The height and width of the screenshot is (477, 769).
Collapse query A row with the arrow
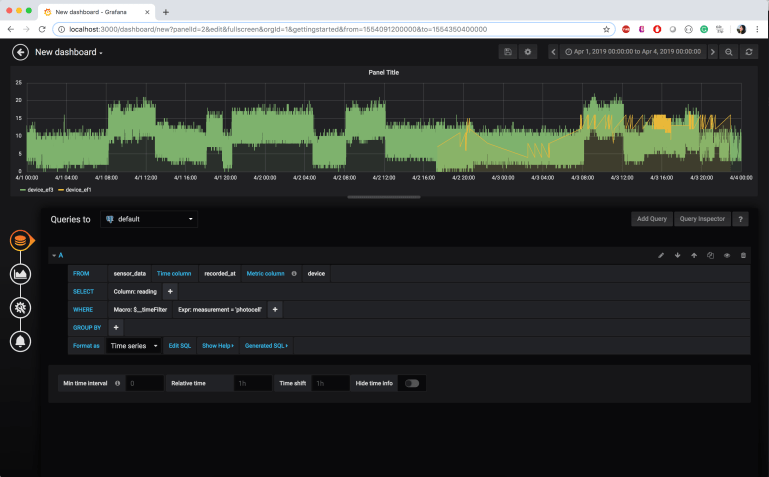54,255
